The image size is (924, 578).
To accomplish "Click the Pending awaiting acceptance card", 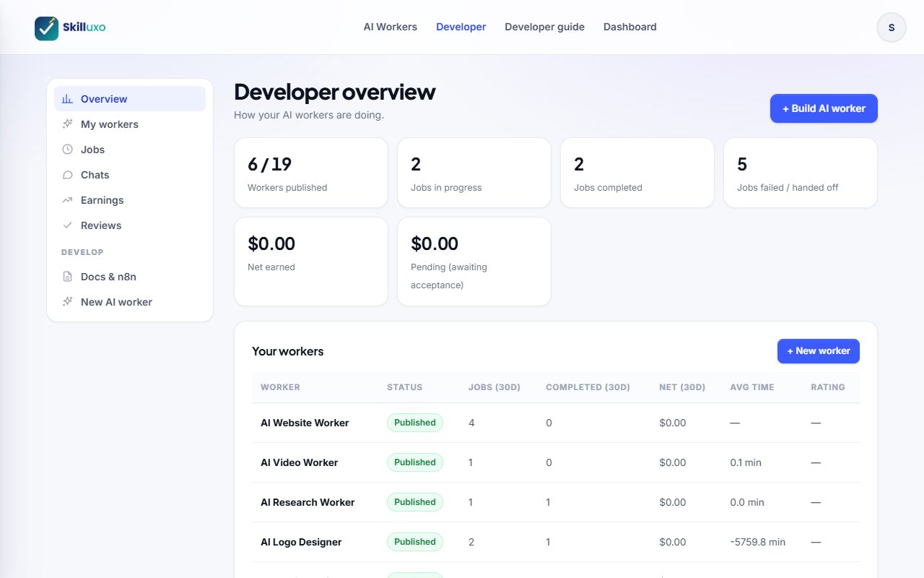I will point(474,262).
